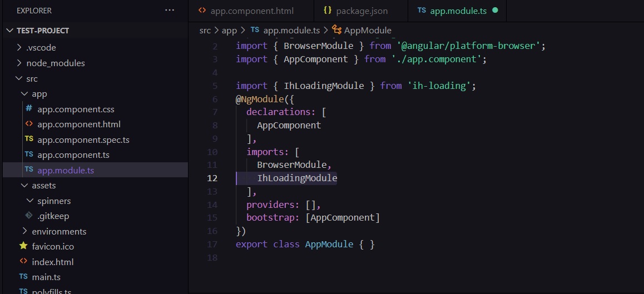644x294 pixels.
Task: Select the app.module.ts editor tab
Action: click(458, 11)
